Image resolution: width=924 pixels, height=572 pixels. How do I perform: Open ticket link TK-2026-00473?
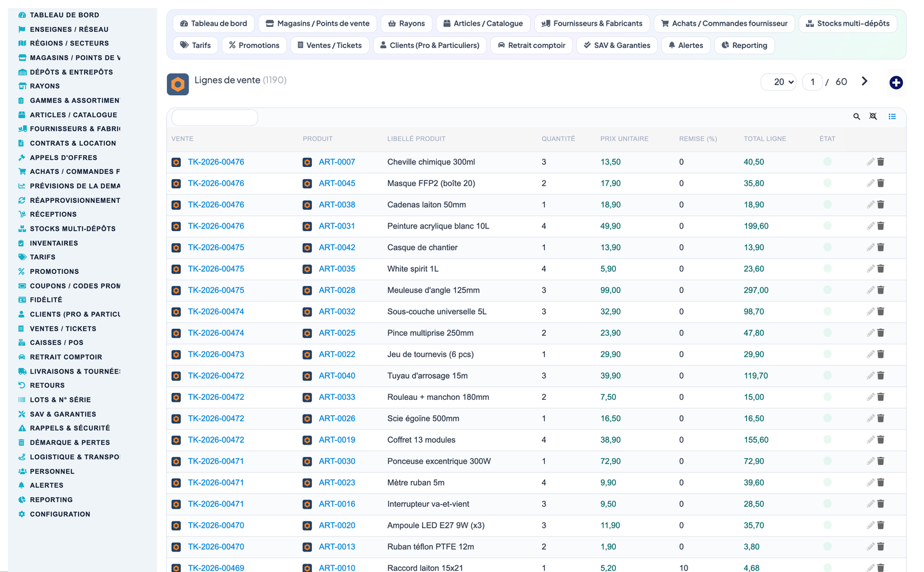tap(216, 354)
